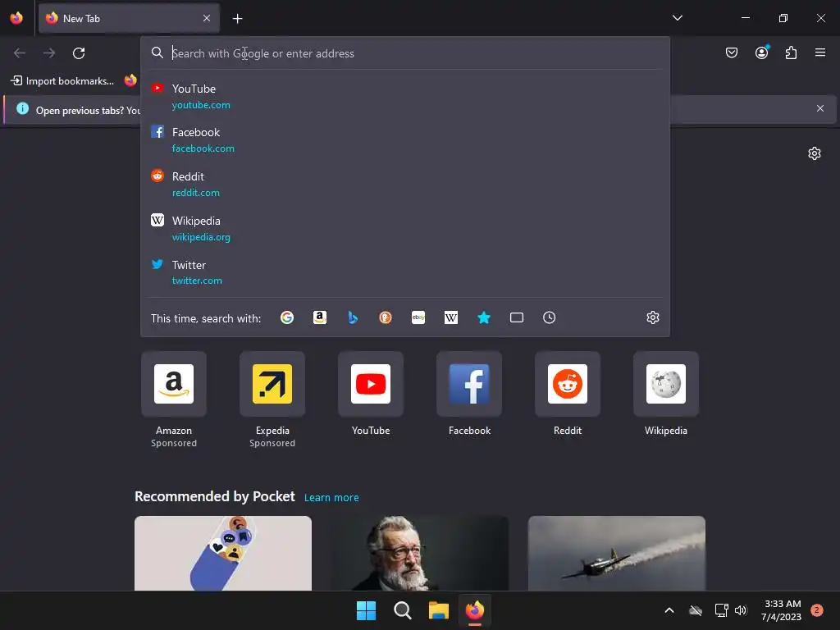
Task: Open search settings gear in dropdown
Action: (x=652, y=317)
